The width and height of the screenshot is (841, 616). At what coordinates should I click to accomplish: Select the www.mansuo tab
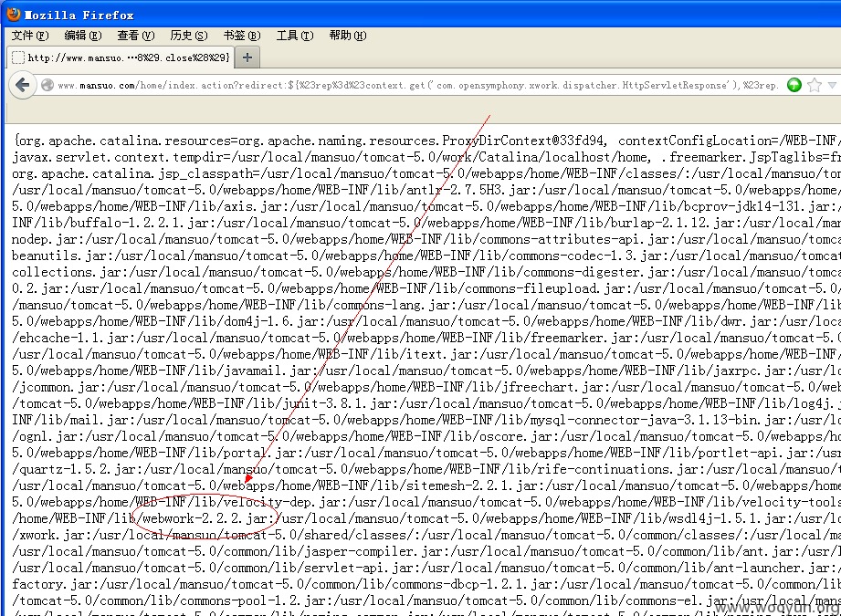tap(121, 57)
